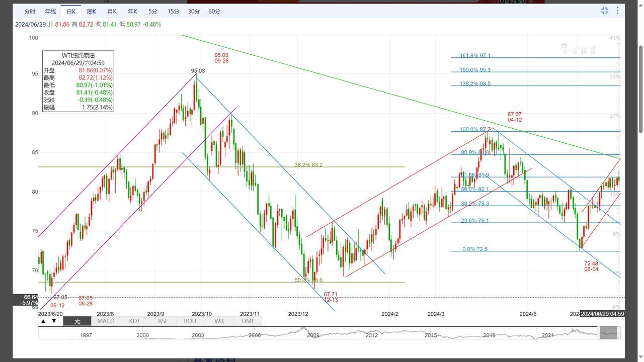Click 2009 on the overview timeline
This screenshot has width=644, height=362.
313,335
